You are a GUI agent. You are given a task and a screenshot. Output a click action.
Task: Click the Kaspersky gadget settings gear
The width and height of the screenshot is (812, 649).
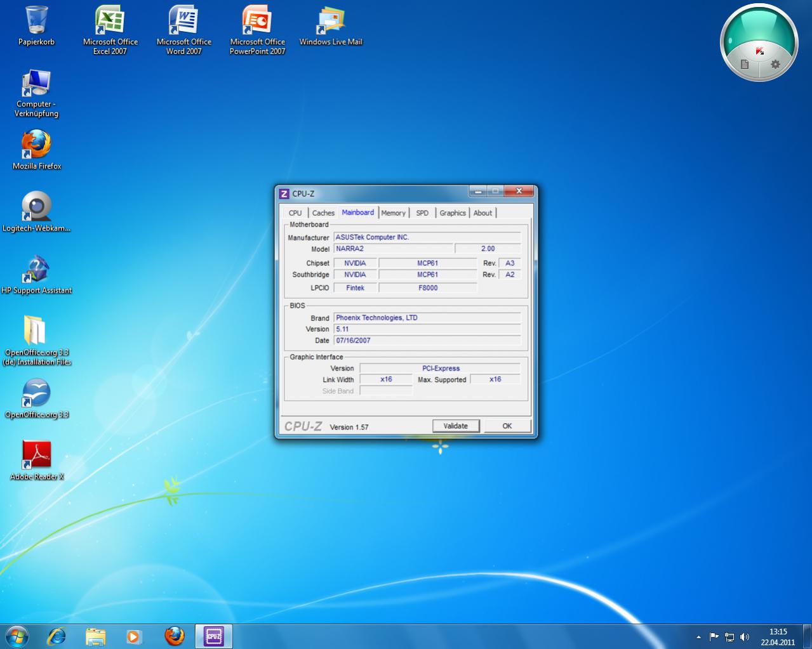point(775,64)
